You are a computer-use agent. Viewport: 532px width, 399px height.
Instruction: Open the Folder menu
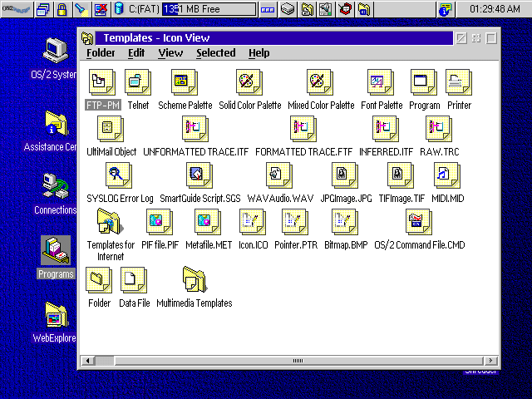(101, 53)
